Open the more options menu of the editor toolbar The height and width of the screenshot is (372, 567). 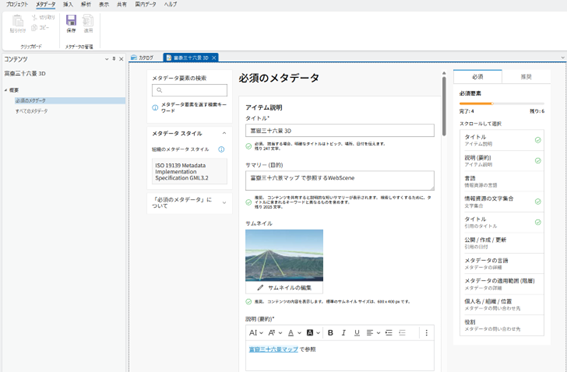pyautogui.click(x=426, y=333)
